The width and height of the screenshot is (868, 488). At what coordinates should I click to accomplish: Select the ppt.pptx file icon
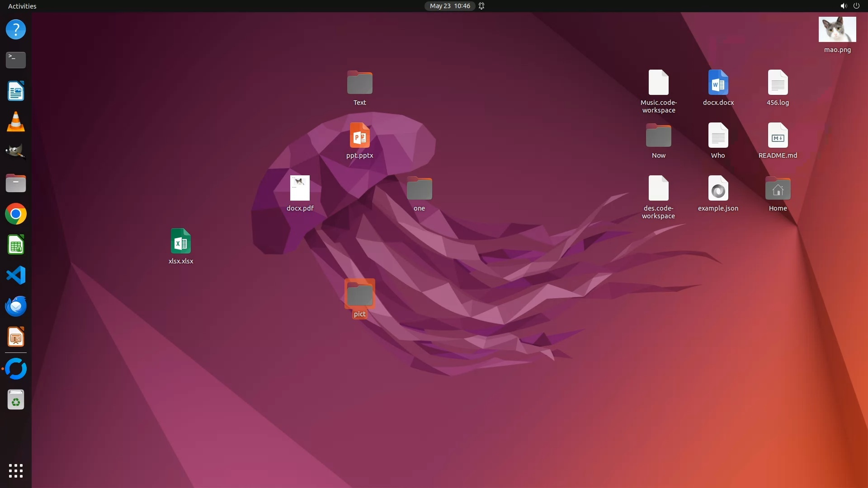359,136
